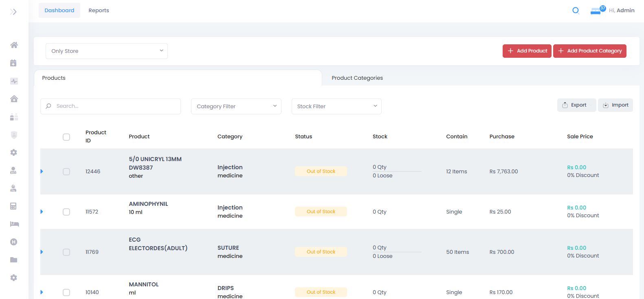The width and height of the screenshot is (644, 299).
Task: Expand the MANNITOL row arrow
Action: [x=42, y=292]
